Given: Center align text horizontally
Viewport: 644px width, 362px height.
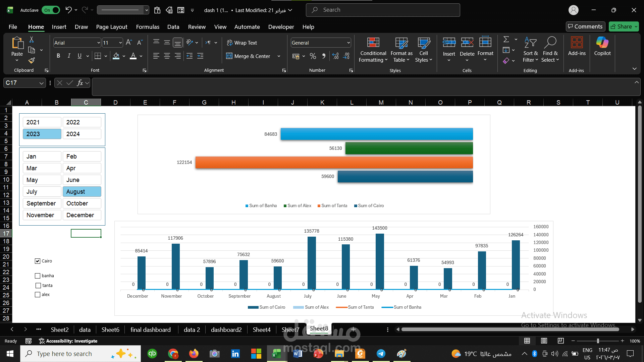Looking at the screenshot, I should coord(167,56).
